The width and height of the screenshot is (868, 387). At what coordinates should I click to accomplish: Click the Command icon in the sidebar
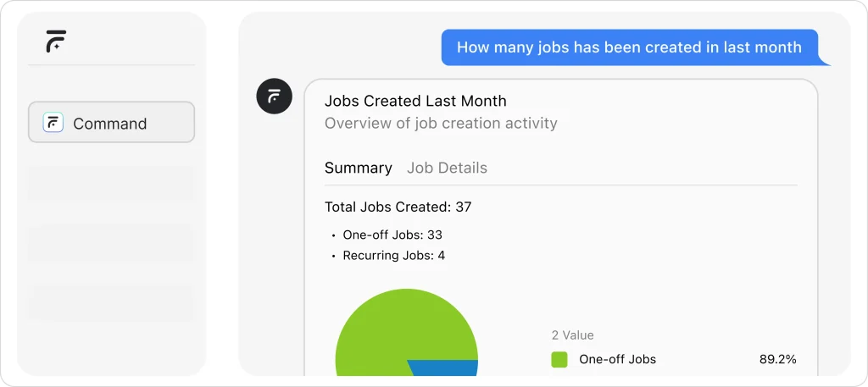pyautogui.click(x=53, y=123)
